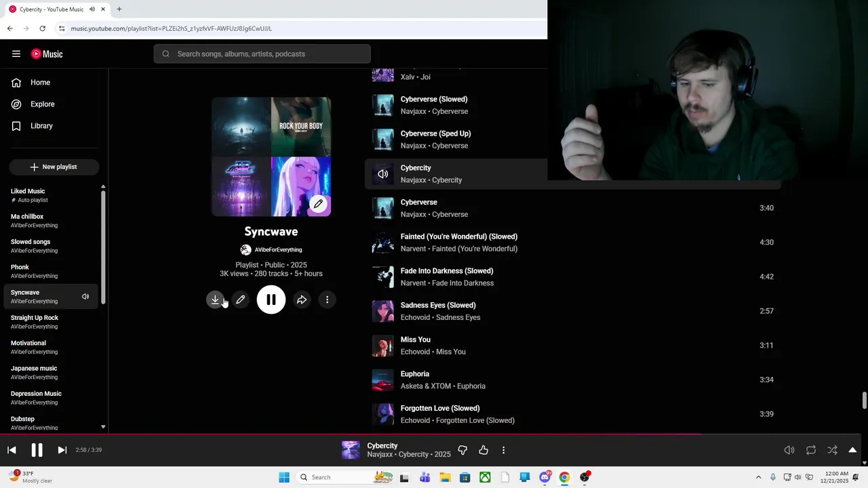Open Narvent artist link on Fade Into Darkness row
This screenshot has height=488, width=868.
[x=413, y=283]
